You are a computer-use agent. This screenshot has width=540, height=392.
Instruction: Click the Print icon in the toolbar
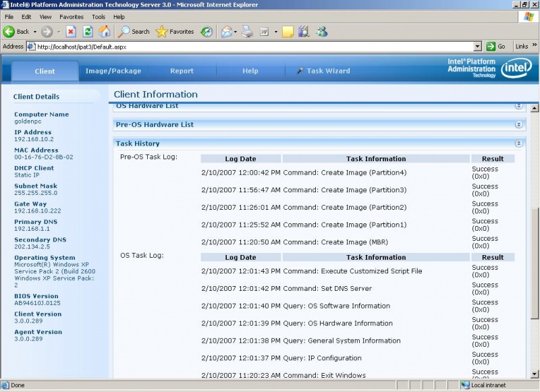246,32
